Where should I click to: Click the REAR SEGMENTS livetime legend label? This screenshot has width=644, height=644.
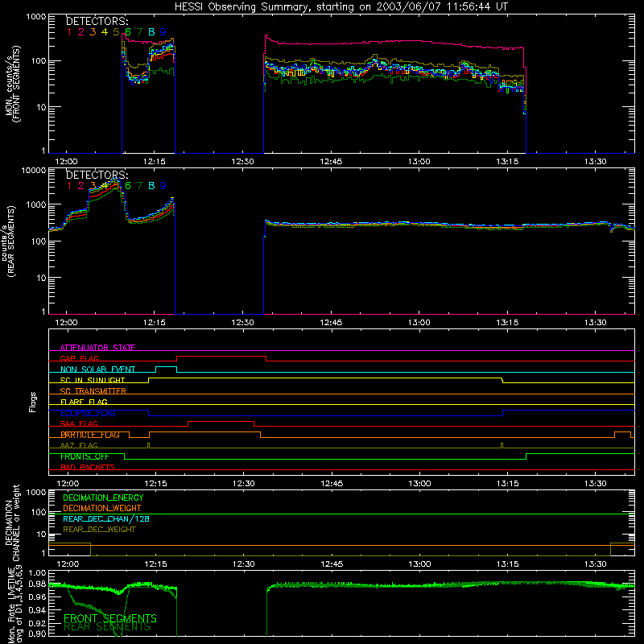107,628
